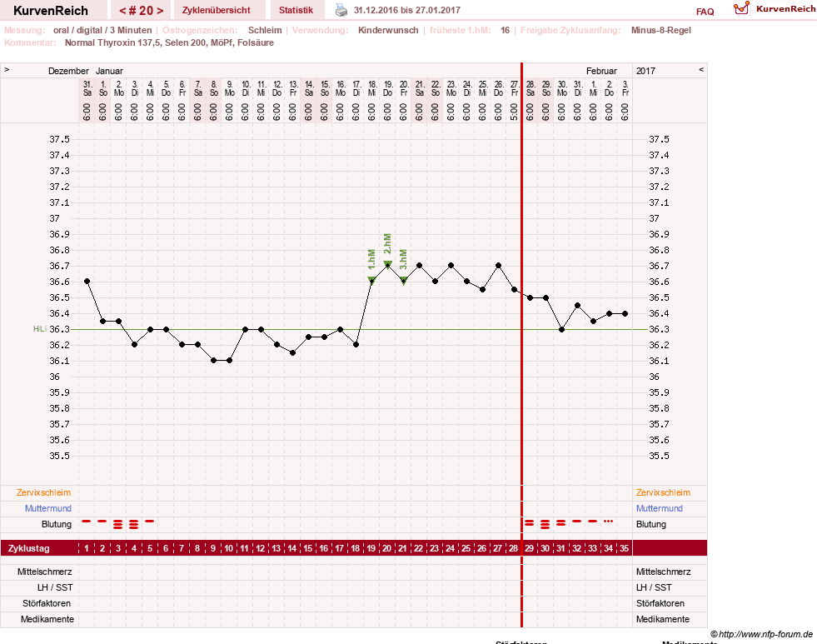Screen dimensions: 817x644
Task: Open the printer icon to print the chart
Action: click(x=341, y=11)
